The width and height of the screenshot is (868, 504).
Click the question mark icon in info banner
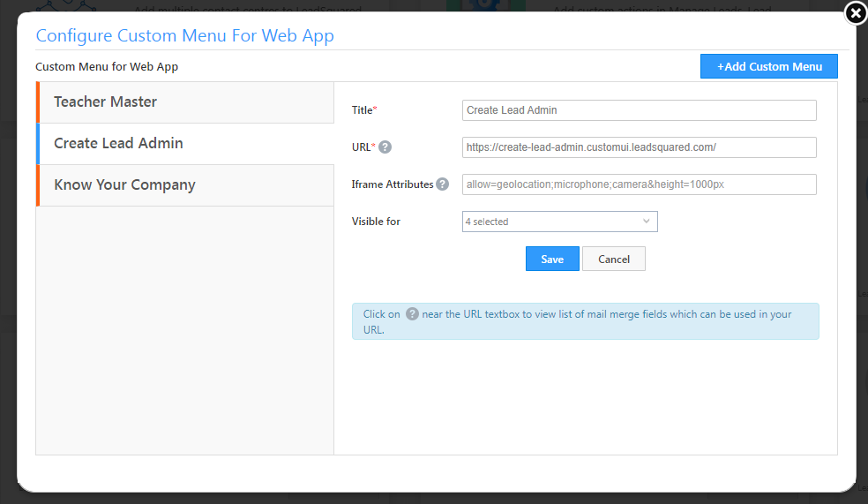(412, 314)
